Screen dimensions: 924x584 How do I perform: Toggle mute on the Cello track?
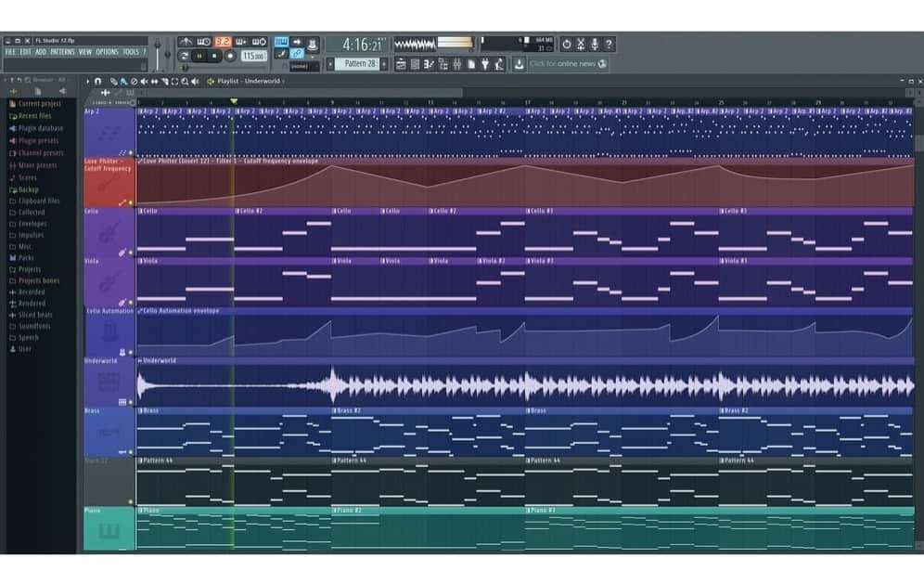coord(131,252)
